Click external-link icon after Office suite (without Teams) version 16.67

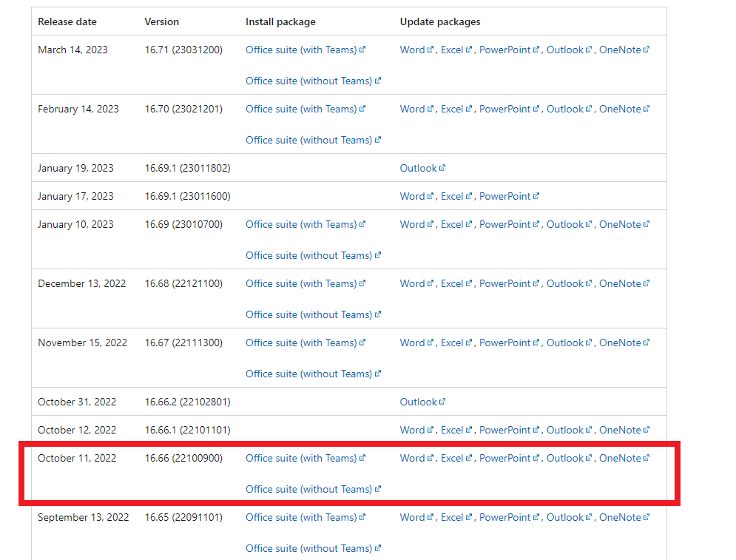pyautogui.click(x=377, y=373)
